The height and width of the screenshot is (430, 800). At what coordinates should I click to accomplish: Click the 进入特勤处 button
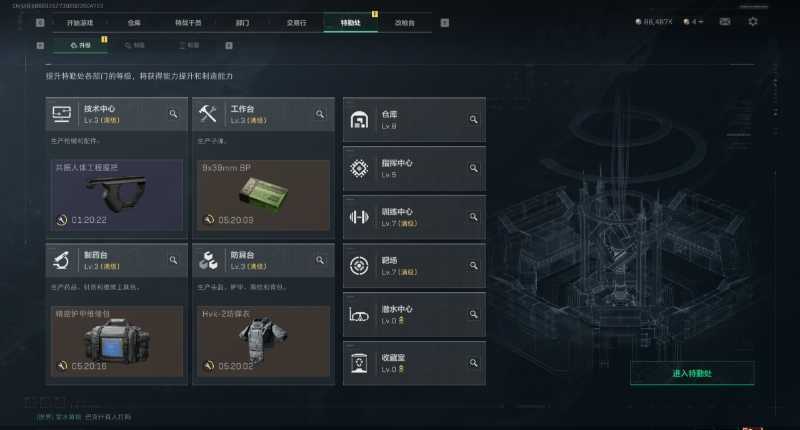pyautogui.click(x=692, y=373)
